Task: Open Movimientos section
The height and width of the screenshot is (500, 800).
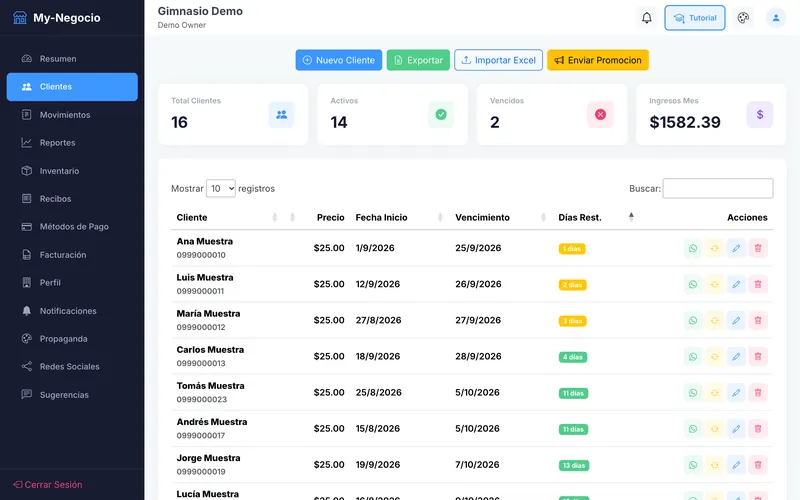Action: [72, 115]
